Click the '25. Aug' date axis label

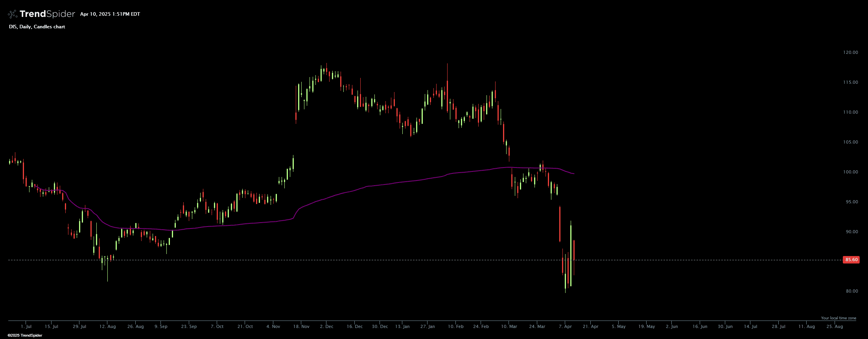pyautogui.click(x=835, y=326)
